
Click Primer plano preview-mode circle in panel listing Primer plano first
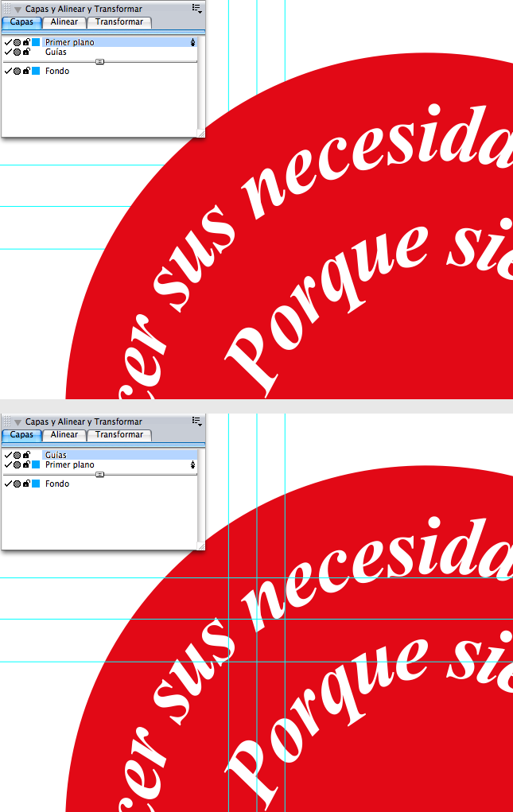pos(17,42)
